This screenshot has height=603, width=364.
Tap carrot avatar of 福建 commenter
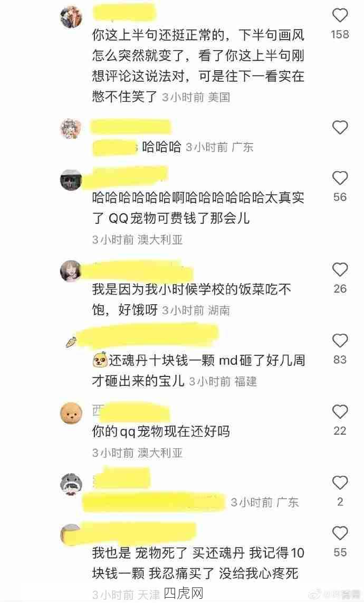point(72,342)
